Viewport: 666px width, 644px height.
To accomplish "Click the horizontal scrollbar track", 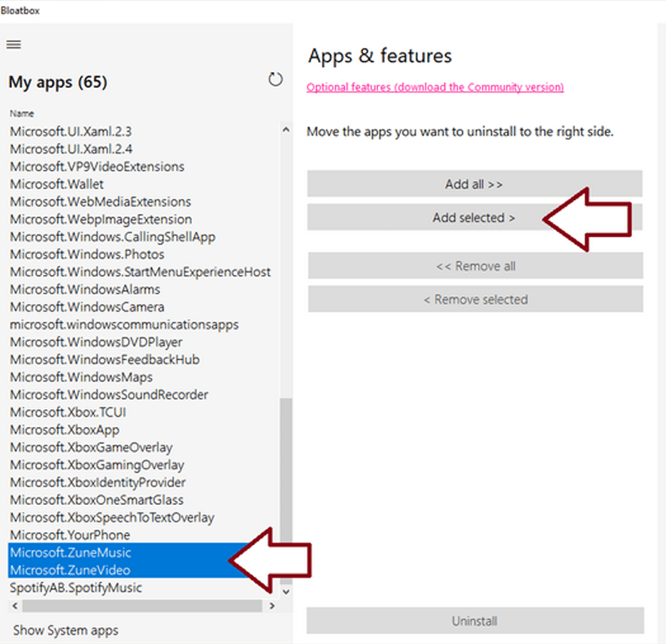I will pos(142,606).
